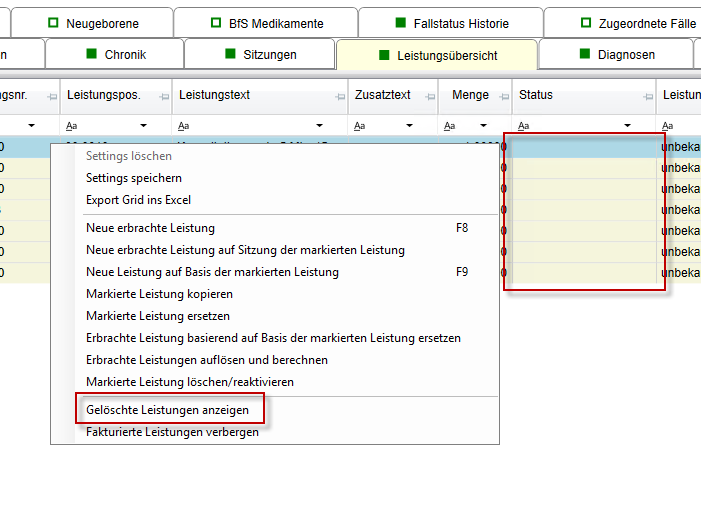Click the empty square icon on BfS Medikamente tab
The height and width of the screenshot is (526, 701).
tap(216, 22)
